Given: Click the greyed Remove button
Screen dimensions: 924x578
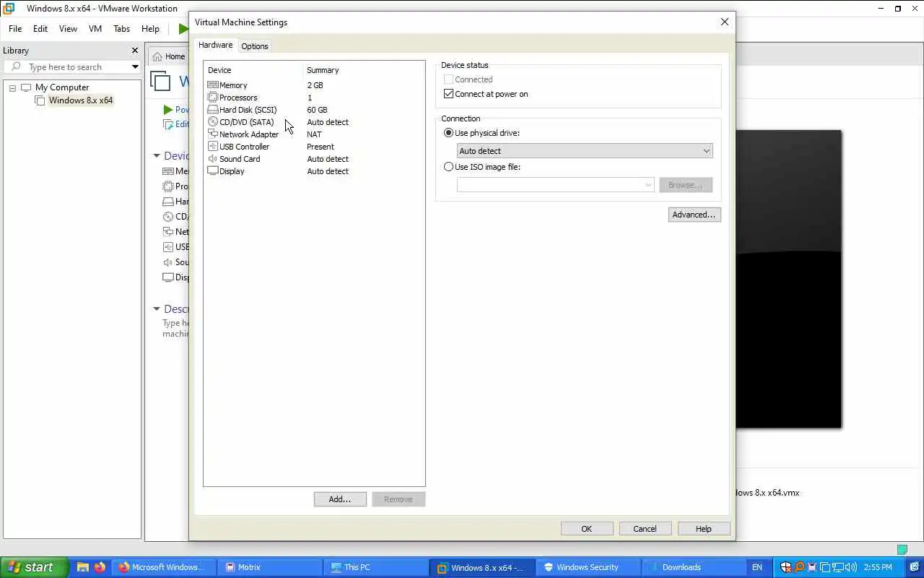Looking at the screenshot, I should coord(398,499).
